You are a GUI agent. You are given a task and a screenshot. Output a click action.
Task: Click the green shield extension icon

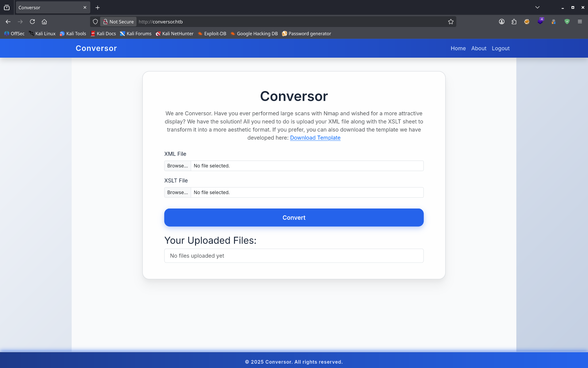567,22
